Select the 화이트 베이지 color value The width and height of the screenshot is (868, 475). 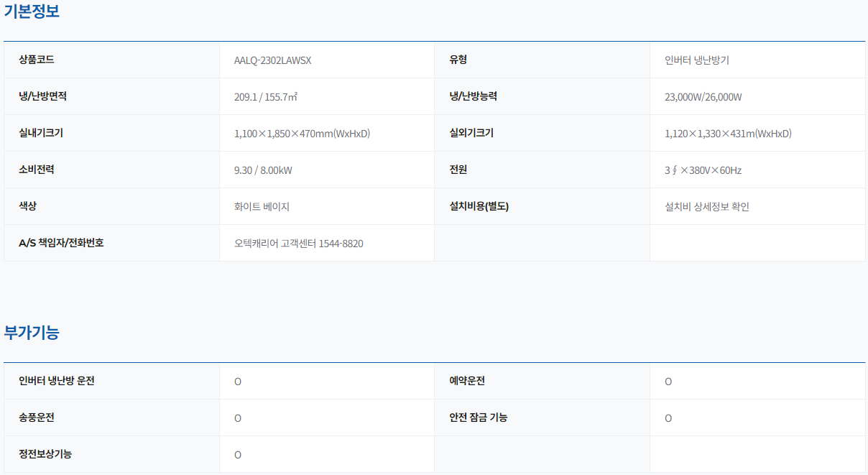coord(262,207)
